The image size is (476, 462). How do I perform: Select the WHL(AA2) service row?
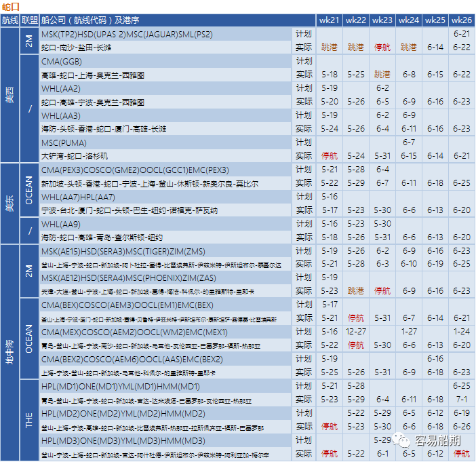coord(165,89)
